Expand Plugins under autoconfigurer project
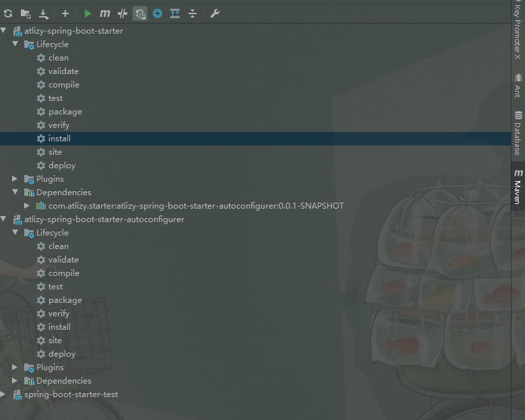525x420 pixels. 15,367
